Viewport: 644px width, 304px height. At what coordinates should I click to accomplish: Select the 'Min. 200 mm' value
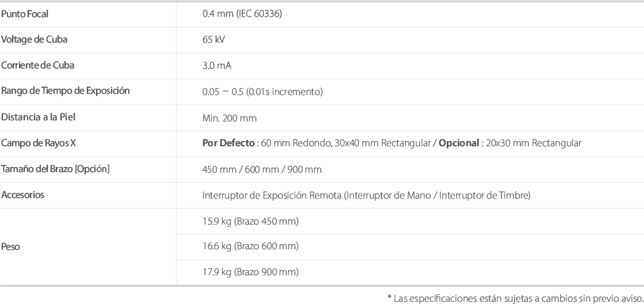[229, 118]
